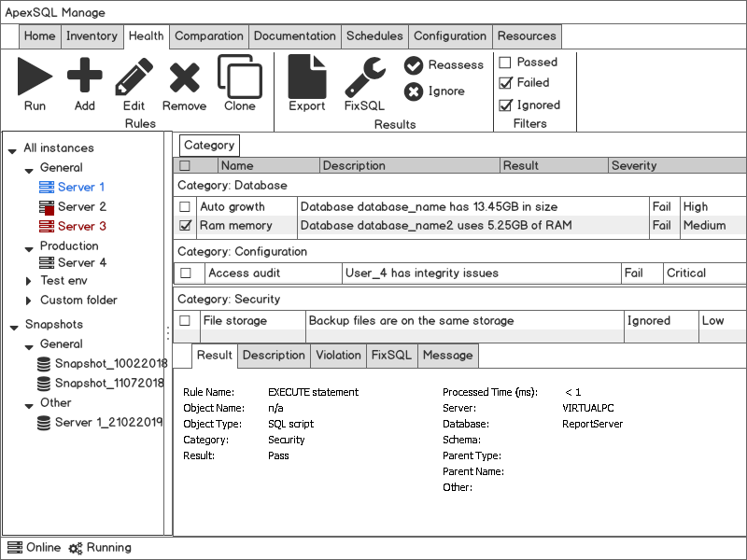Switch to the Configuration tab
Screen dimensions: 747x560
click(x=450, y=36)
